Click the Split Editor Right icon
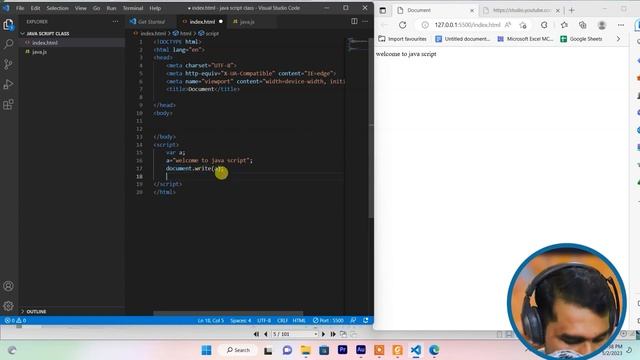This screenshot has height=360, width=640. pyautogui.click(x=354, y=21)
